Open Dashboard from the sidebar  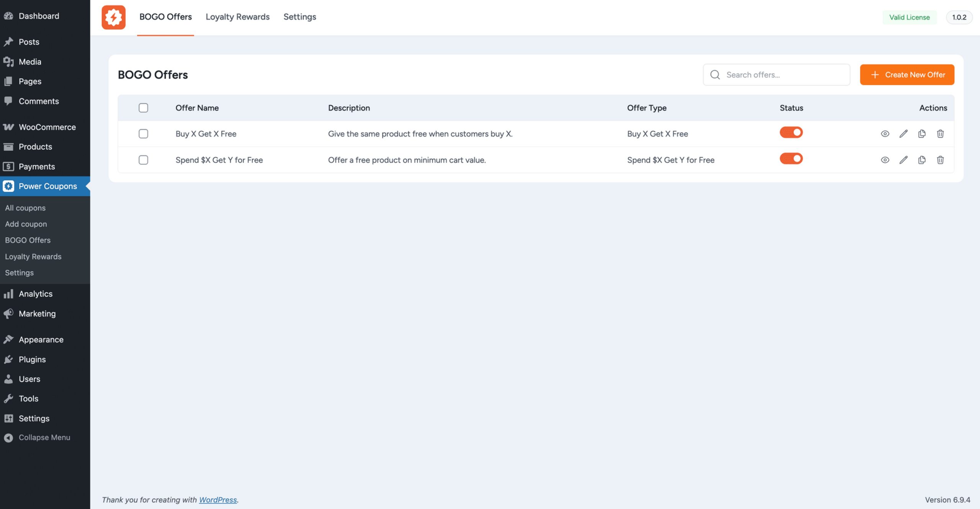point(45,16)
